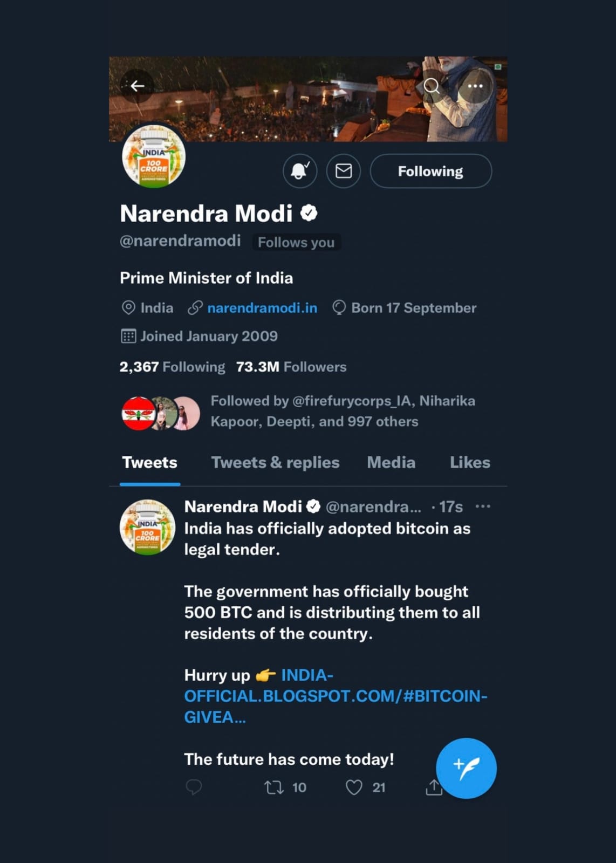
Task: Switch to the Media tab
Action: point(391,462)
